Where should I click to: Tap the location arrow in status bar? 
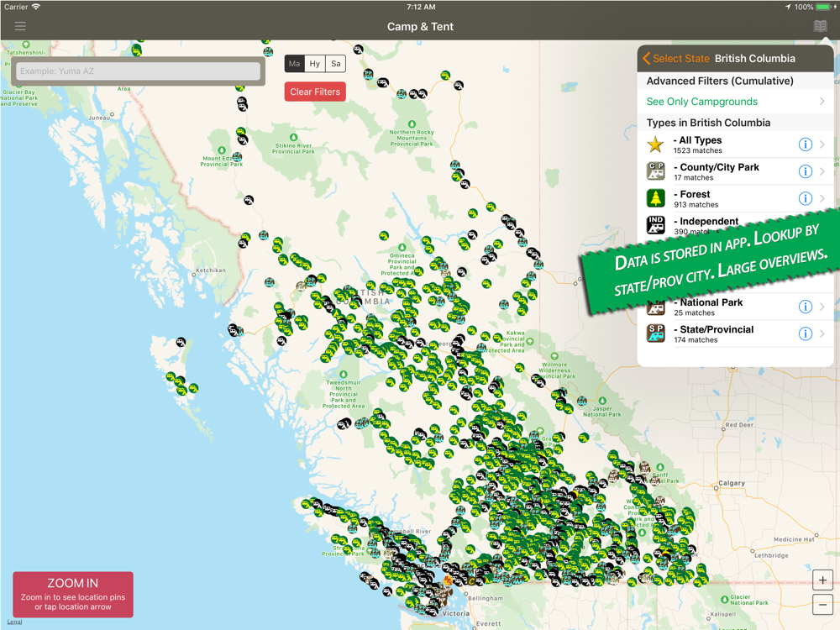click(788, 7)
